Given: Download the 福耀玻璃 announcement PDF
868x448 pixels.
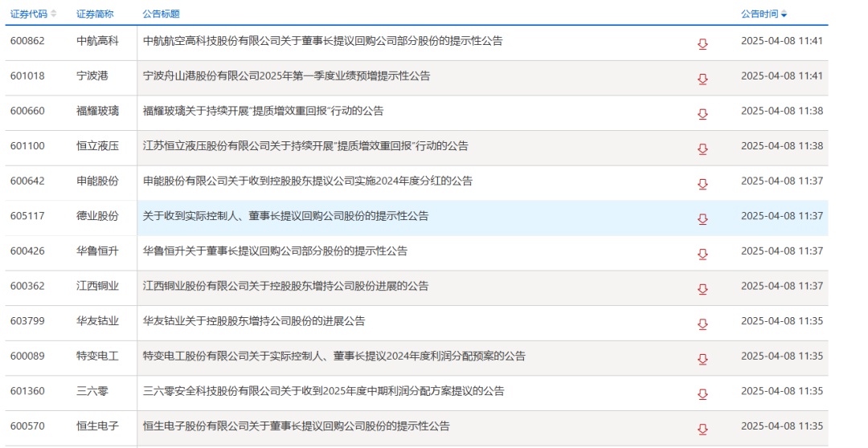Looking at the screenshot, I should tap(702, 114).
